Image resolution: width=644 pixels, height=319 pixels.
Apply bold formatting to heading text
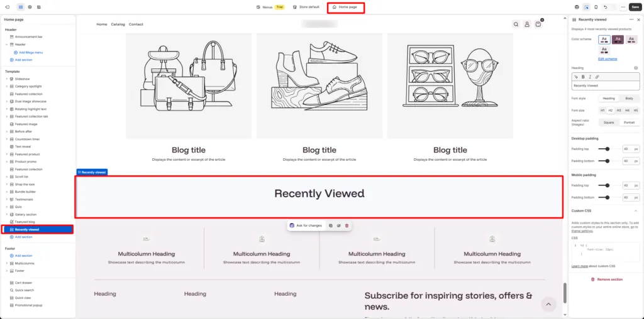point(583,77)
